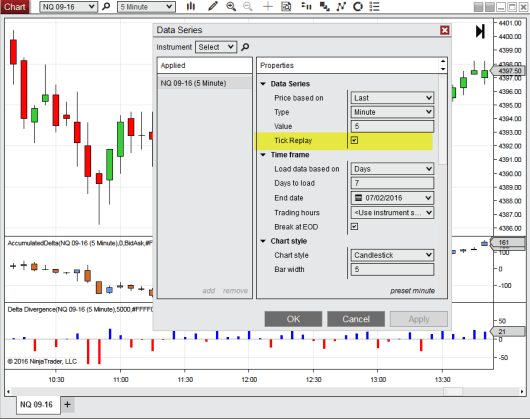Click OK in Data Series dialog

click(293, 319)
